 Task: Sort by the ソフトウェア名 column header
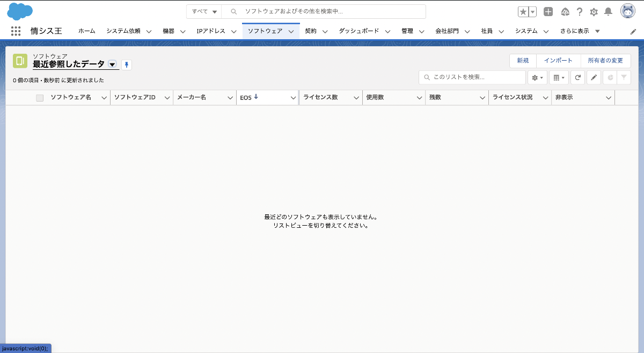[71, 97]
